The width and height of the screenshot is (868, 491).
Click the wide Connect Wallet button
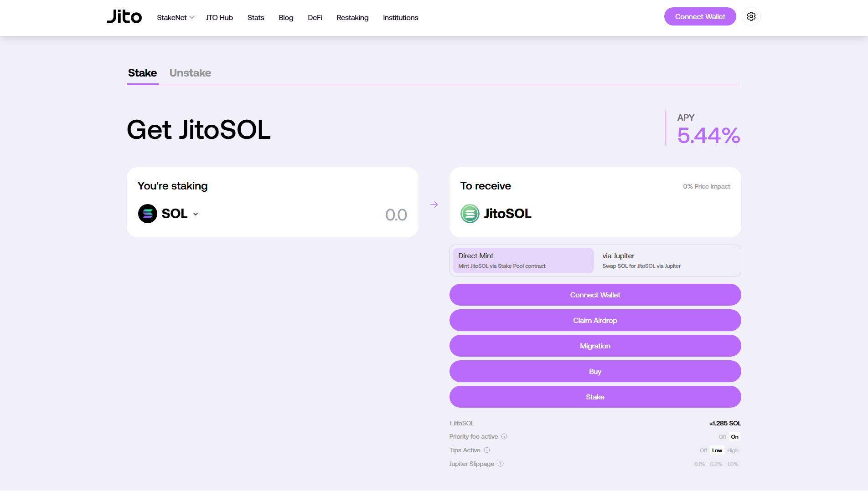(x=595, y=295)
